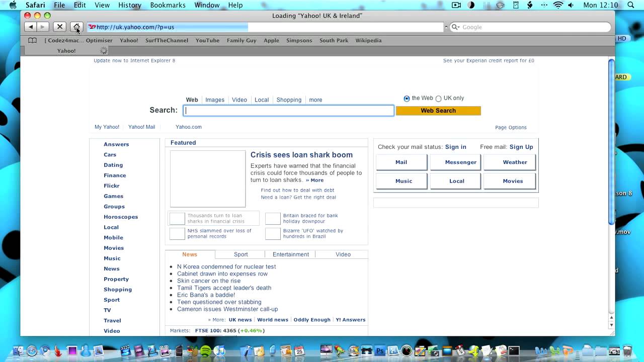This screenshot has width=644, height=362.
Task: Click the 'Update now to Internet Explorer 8' link
Action: click(x=134, y=61)
